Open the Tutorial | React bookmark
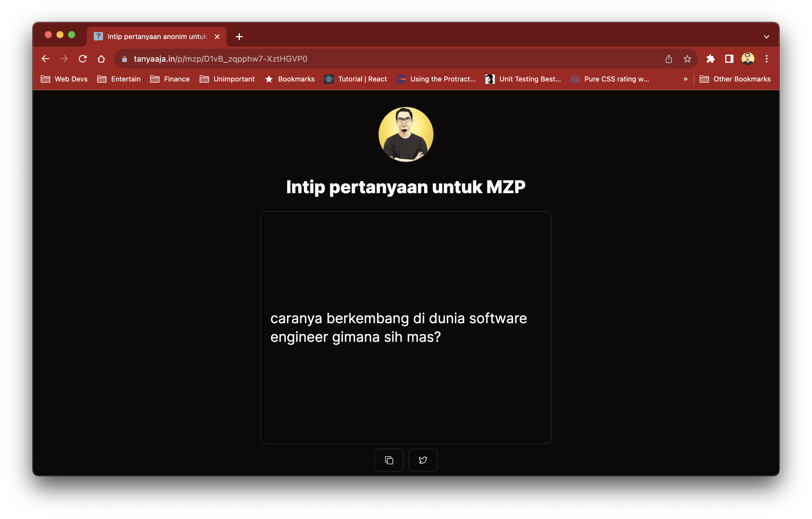 [355, 79]
